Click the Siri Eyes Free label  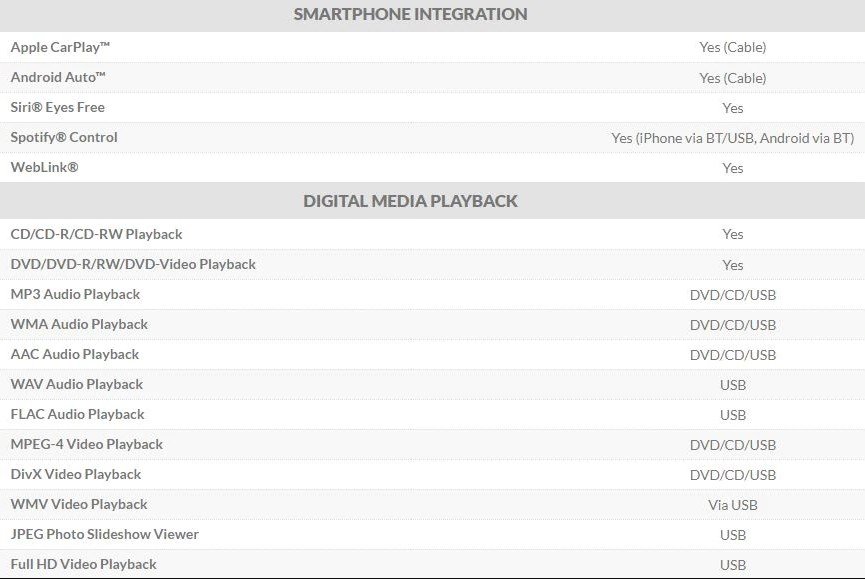coord(57,108)
